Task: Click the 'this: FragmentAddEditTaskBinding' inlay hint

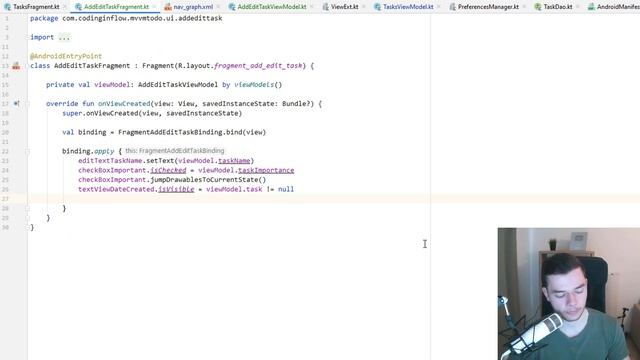Action: tap(175, 151)
